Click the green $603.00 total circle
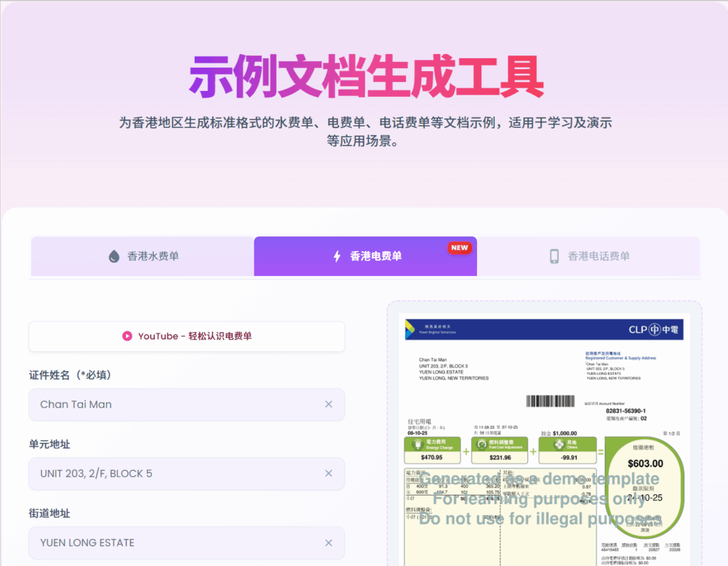Screen dimensions: 728x566 tap(646, 487)
